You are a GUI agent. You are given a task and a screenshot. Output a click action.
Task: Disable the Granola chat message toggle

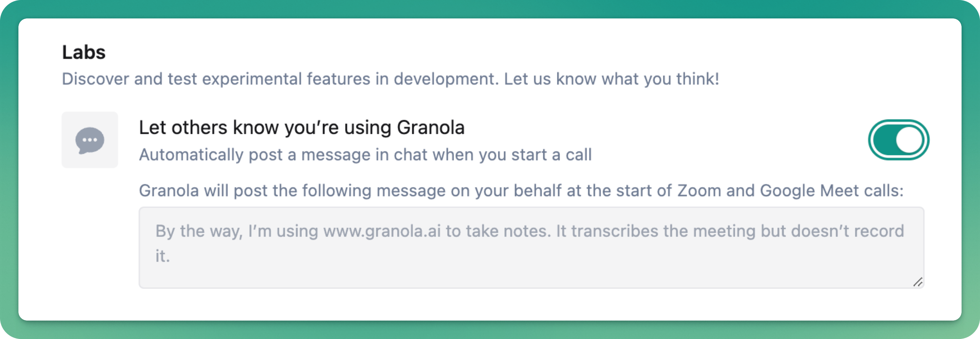(898, 140)
